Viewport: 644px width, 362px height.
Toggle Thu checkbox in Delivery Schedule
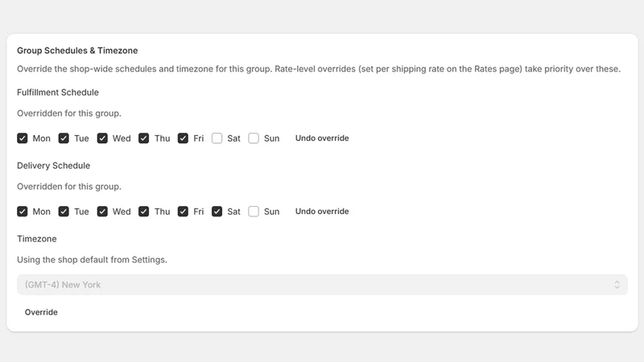coord(144,212)
